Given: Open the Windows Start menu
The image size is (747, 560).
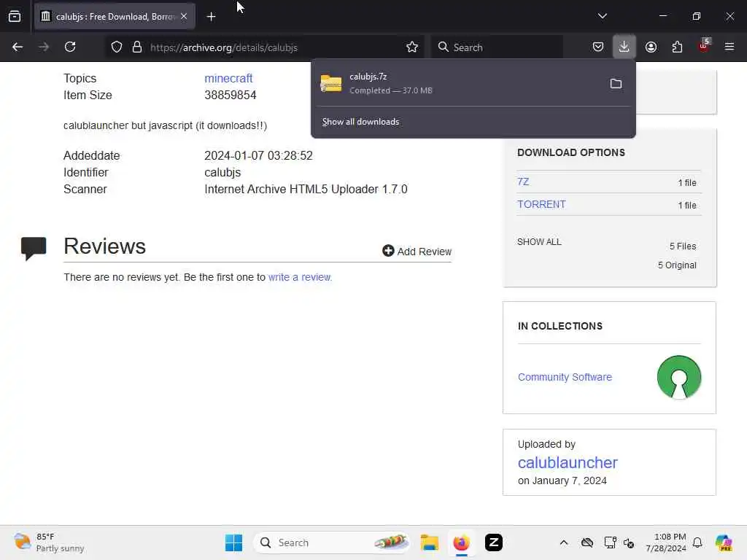Looking at the screenshot, I should click(233, 542).
